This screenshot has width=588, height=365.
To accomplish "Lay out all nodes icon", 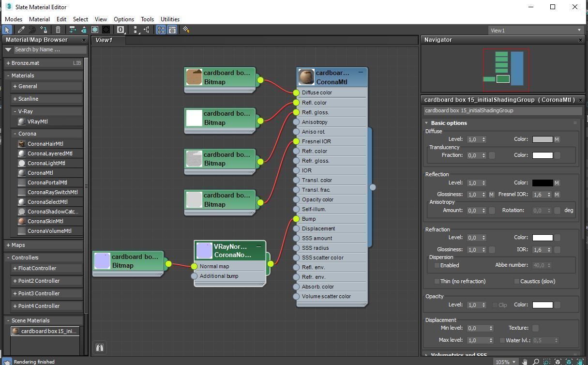I will tap(136, 30).
